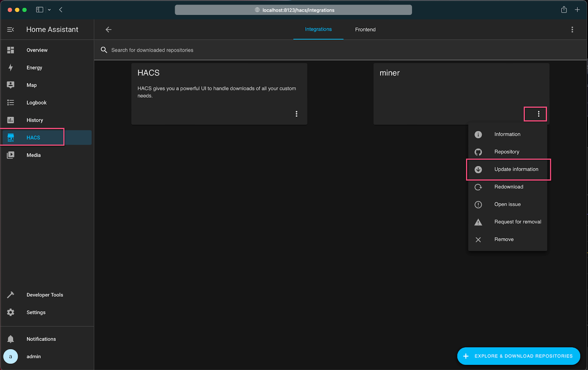Open the Settings gear icon

click(11, 312)
